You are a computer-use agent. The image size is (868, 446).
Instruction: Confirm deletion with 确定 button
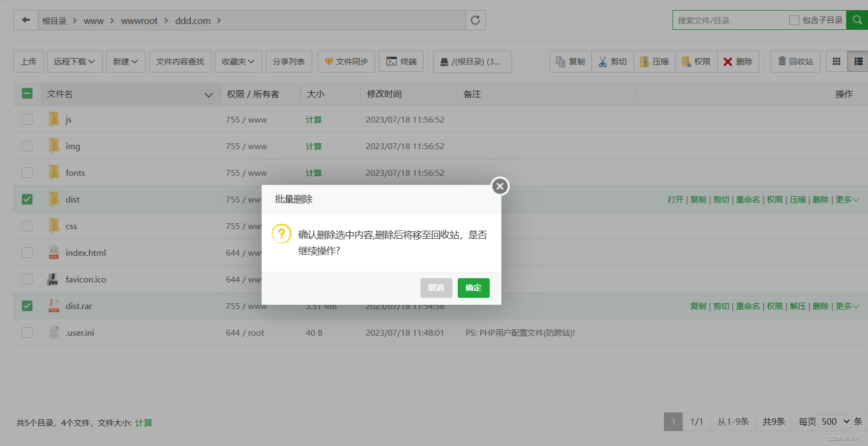474,288
